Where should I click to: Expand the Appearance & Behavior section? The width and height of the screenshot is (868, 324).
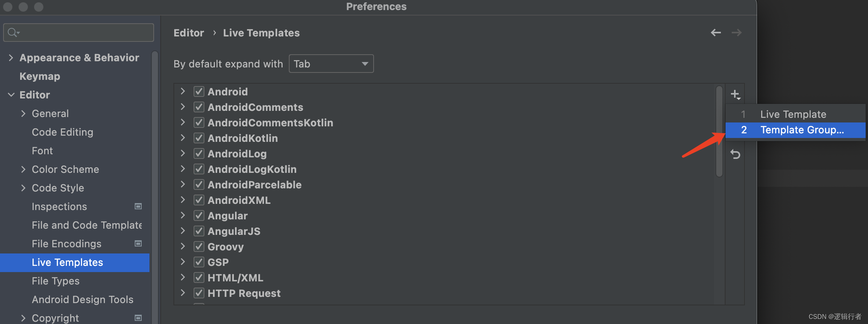11,58
